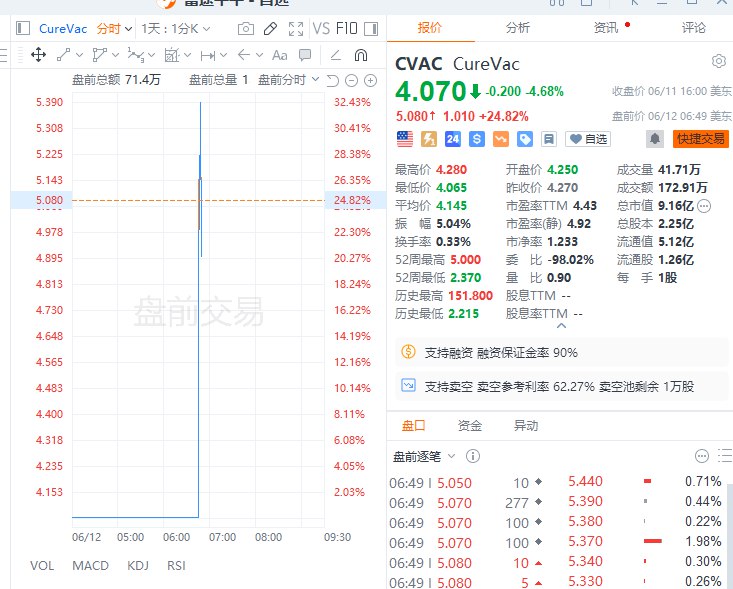Set a price alert with bell icon
733x589 pixels.
[655, 139]
